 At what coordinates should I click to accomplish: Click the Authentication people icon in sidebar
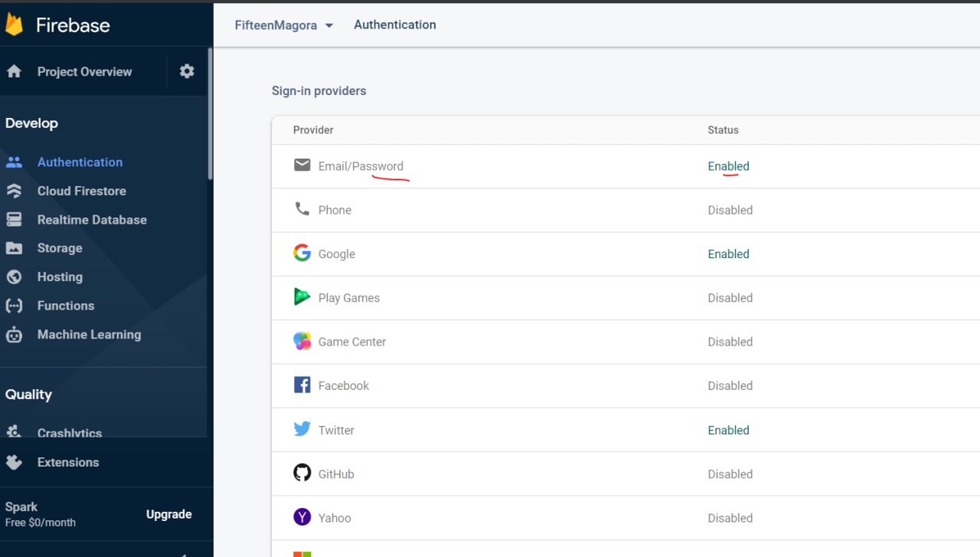14,162
